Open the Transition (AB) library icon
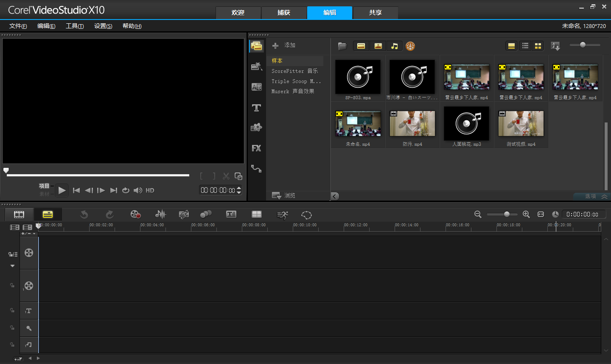 click(x=256, y=87)
